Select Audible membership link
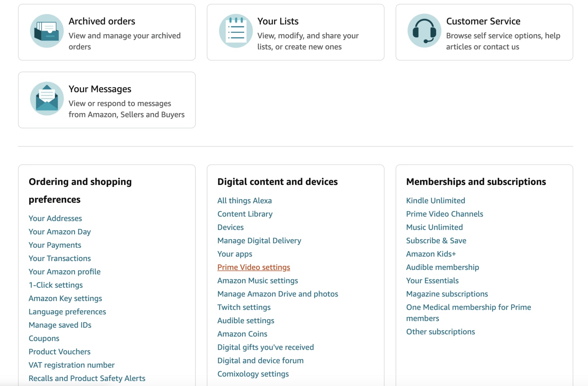 [442, 267]
